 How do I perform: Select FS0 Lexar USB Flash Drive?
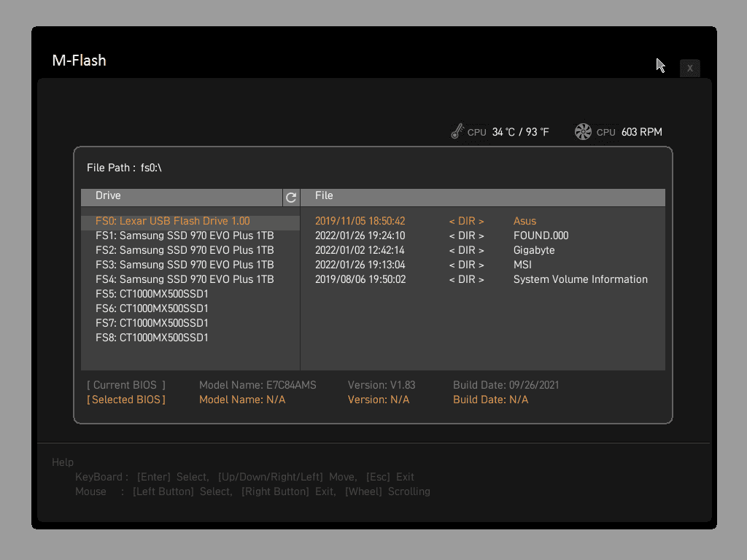[x=173, y=221]
